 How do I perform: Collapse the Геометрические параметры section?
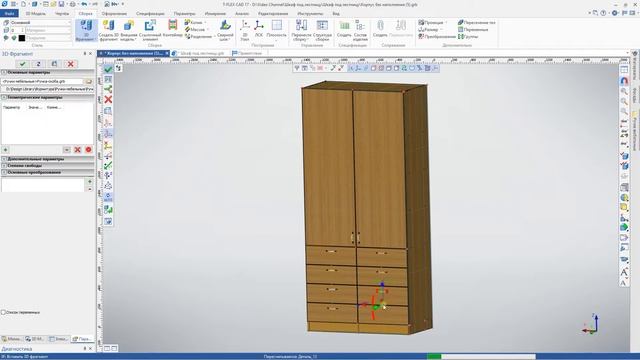[x=47, y=98]
